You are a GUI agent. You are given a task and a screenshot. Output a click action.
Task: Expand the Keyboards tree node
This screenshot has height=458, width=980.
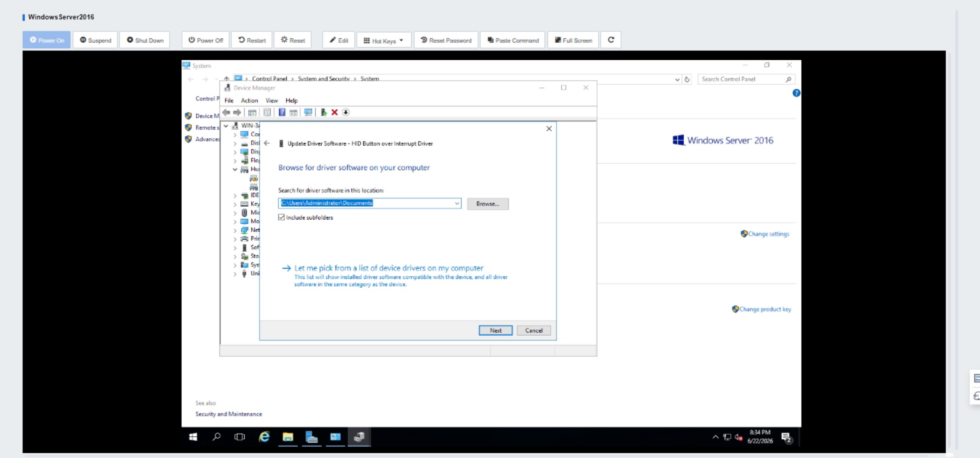tap(235, 204)
